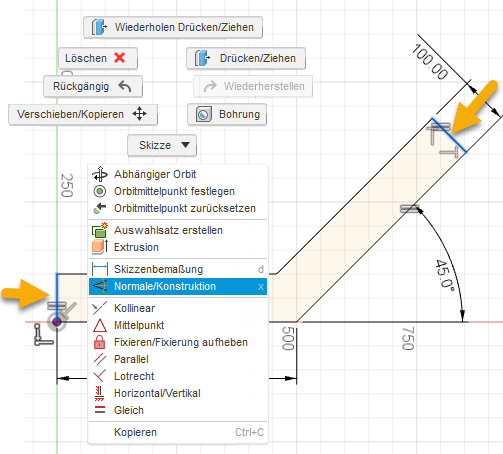Image resolution: width=503 pixels, height=454 pixels.
Task: Select Abhängiger Orbit from the context menu
Action: pos(178,174)
